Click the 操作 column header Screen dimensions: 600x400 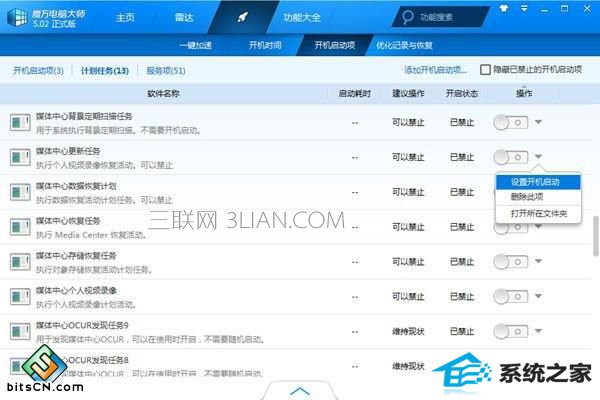[x=524, y=93]
